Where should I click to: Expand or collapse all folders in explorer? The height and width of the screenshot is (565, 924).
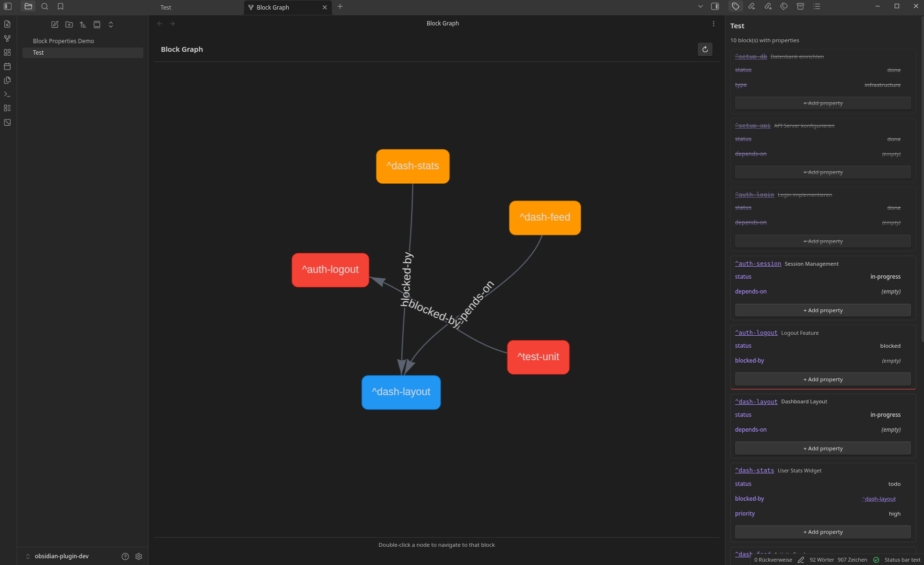[111, 24]
